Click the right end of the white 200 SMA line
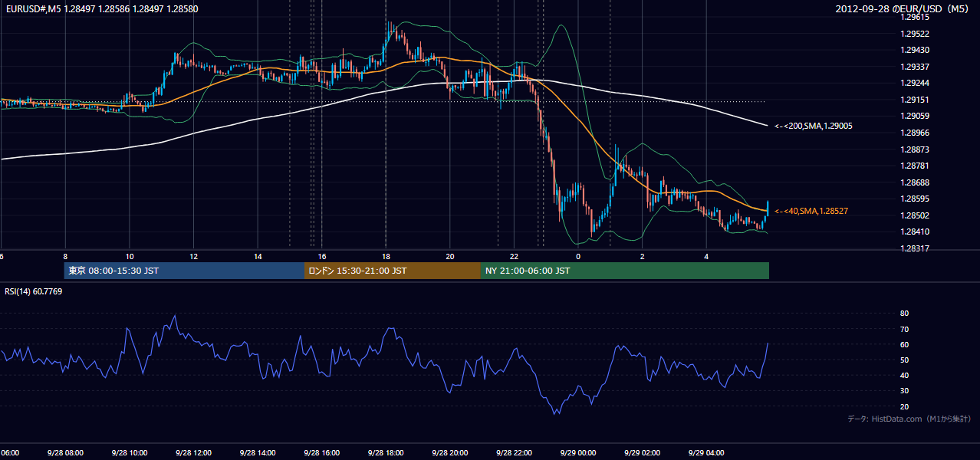The image size is (980, 460). pyautogui.click(x=766, y=125)
